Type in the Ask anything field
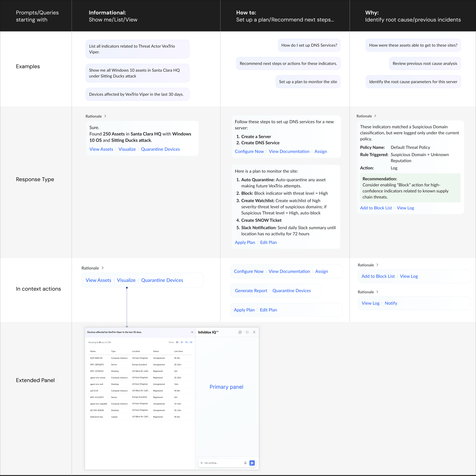476x476 pixels. tap(222, 463)
